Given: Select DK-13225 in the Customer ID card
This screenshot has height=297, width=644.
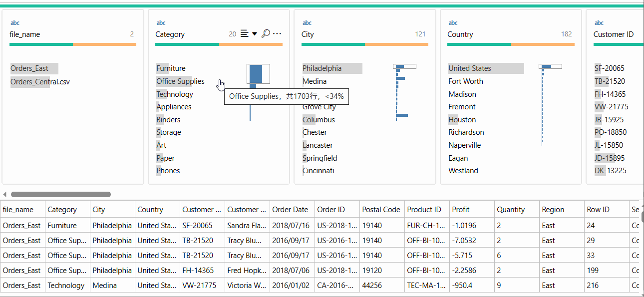Looking at the screenshot, I should click(610, 171).
